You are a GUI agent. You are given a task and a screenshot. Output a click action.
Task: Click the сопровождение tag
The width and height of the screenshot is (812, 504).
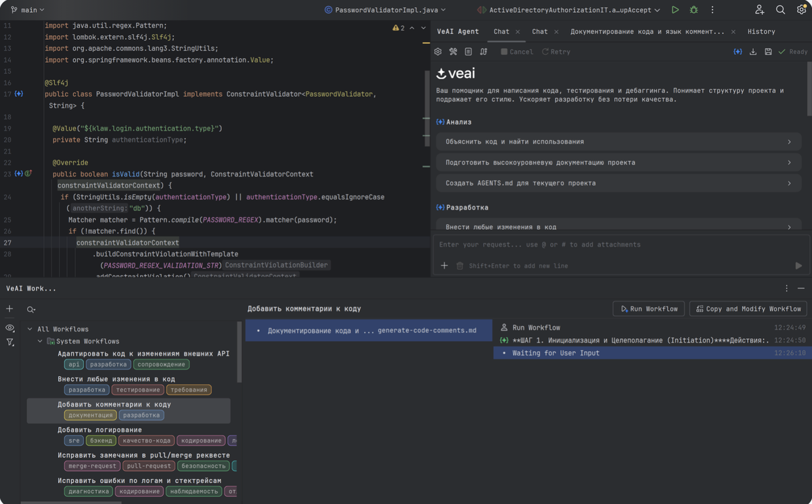(161, 365)
